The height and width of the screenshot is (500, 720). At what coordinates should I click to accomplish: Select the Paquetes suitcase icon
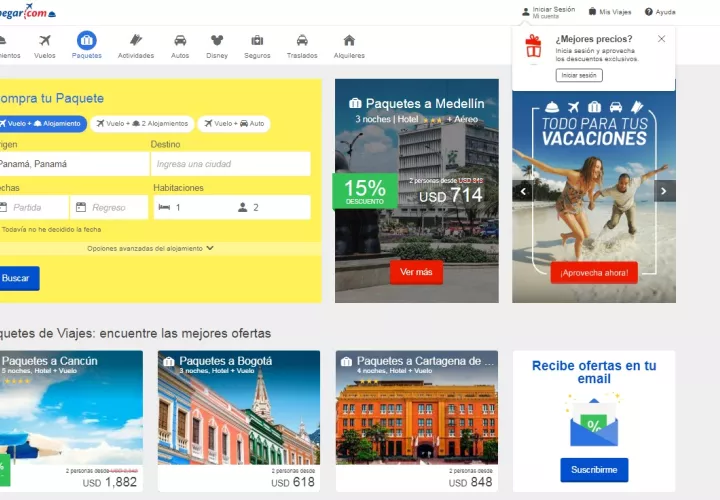(x=87, y=41)
